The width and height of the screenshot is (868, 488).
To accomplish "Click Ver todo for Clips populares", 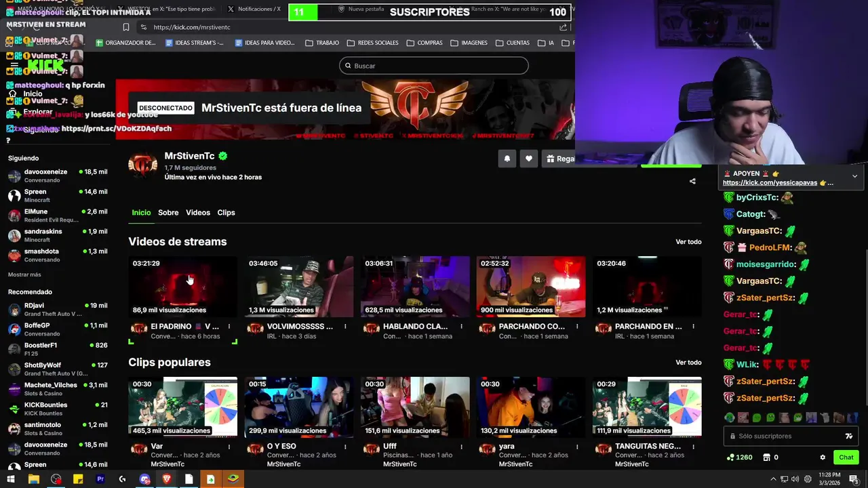I will pos(688,363).
